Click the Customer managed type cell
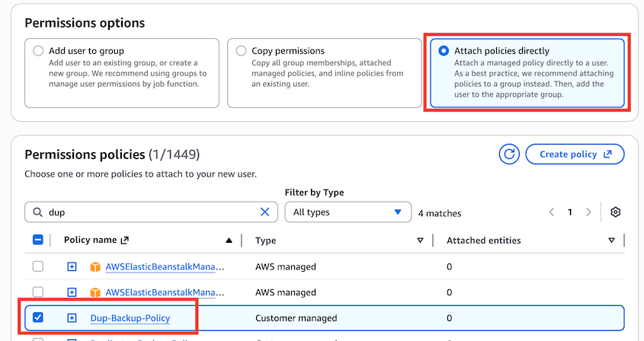Screen dimensions: 644x341 click(296, 318)
